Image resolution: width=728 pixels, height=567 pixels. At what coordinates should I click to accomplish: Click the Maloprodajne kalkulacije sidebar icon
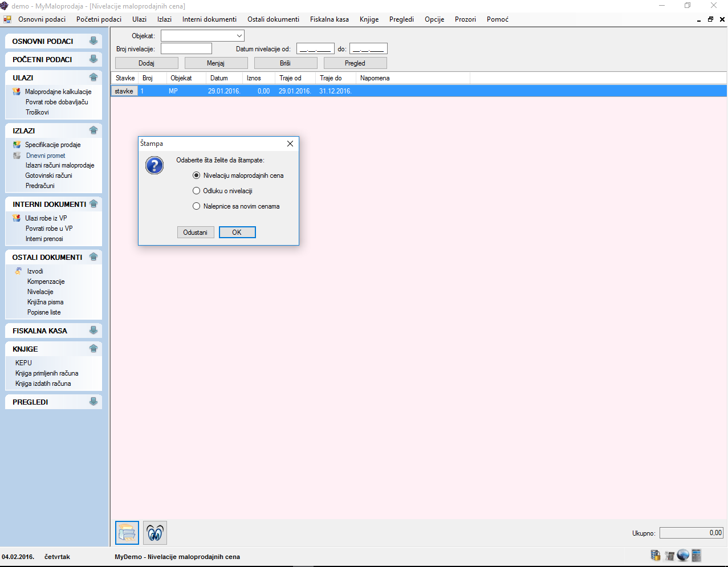17,92
